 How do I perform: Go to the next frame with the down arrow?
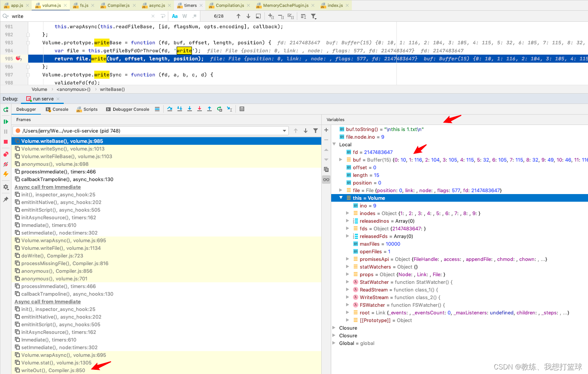pos(306,131)
